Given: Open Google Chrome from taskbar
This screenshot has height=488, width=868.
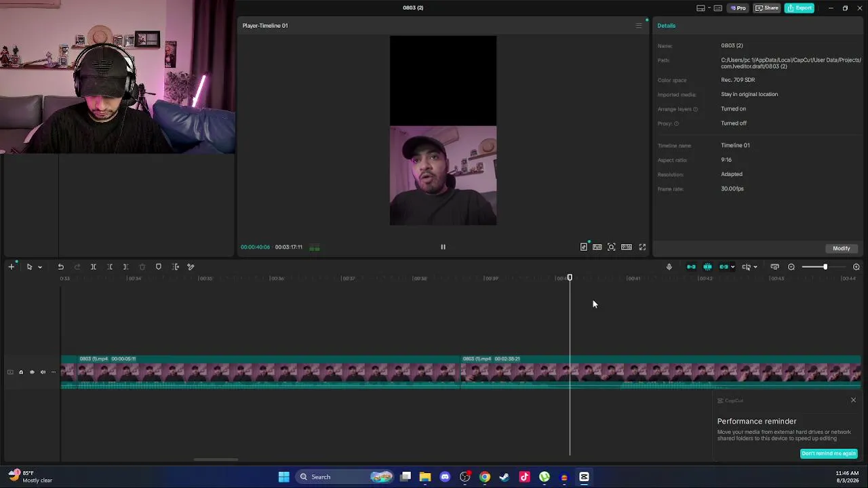Looking at the screenshot, I should pyautogui.click(x=485, y=477).
